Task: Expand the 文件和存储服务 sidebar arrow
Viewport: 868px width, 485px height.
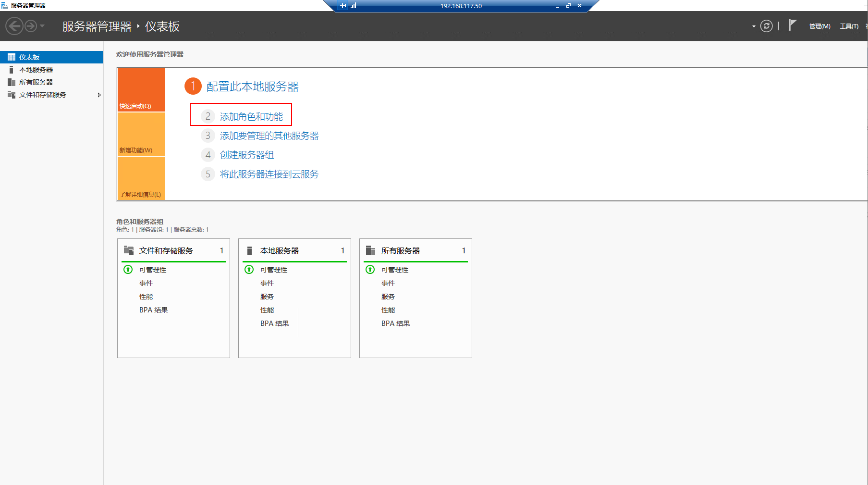Action: coord(99,95)
